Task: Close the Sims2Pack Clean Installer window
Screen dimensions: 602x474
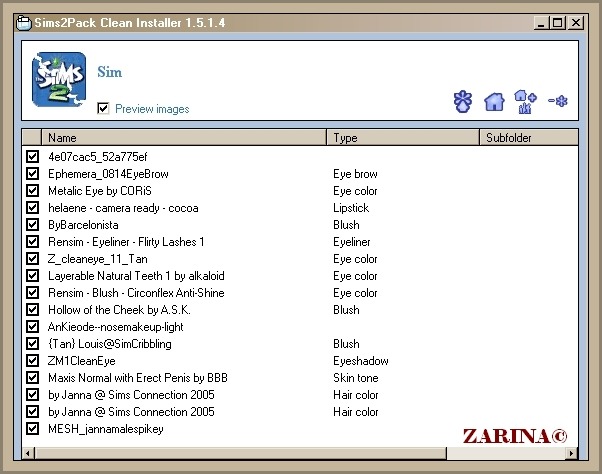Action: [x=576, y=23]
